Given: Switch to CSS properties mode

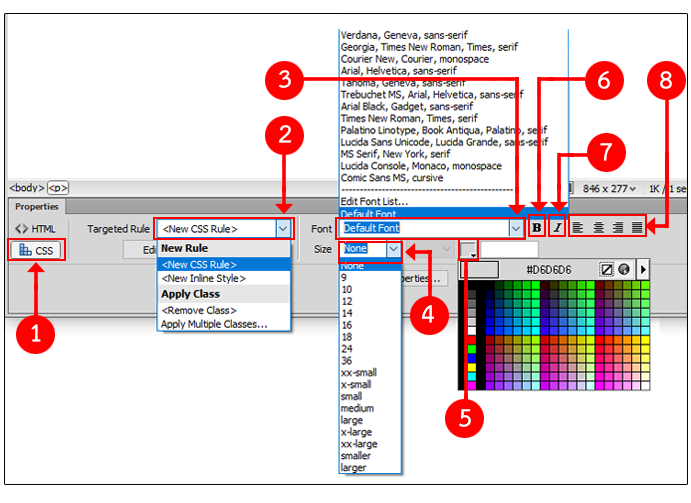Looking at the screenshot, I should [36, 250].
